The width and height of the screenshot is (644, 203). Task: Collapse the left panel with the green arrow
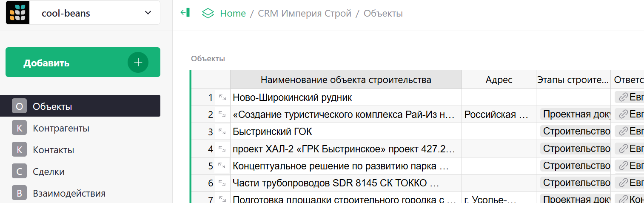pos(185,13)
